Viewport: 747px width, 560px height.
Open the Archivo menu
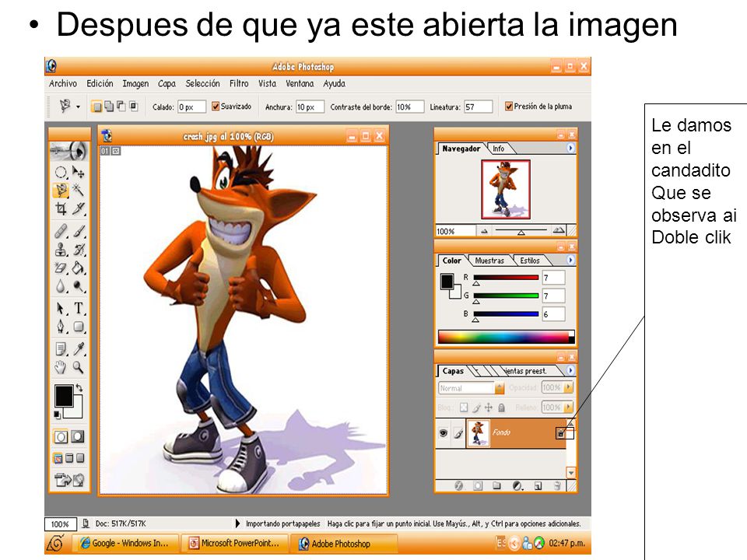63,84
